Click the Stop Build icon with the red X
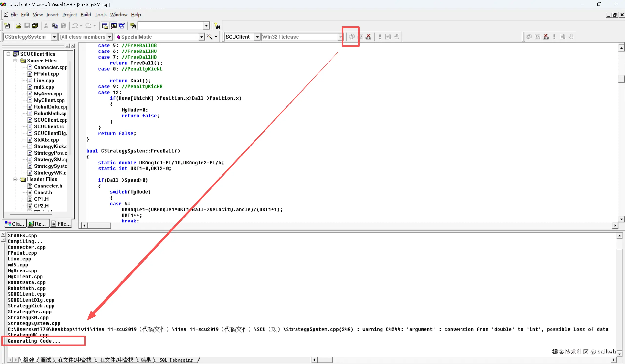Screen dimensions: 625x364 pyautogui.click(x=369, y=37)
